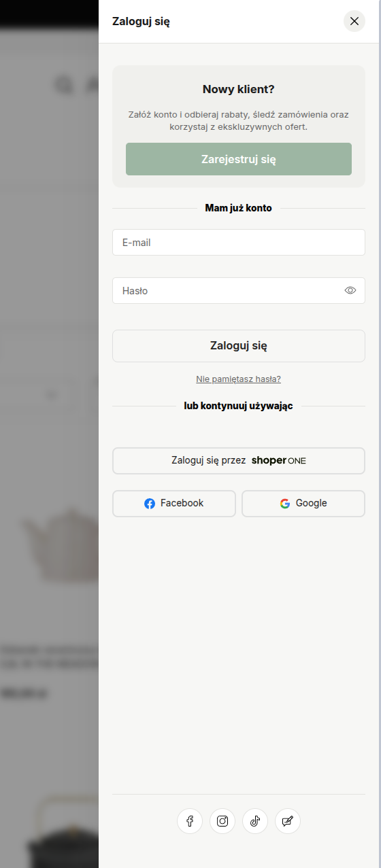Toggle password visibility with the eye icon
Screen dimensions: 381x868
[350, 290]
